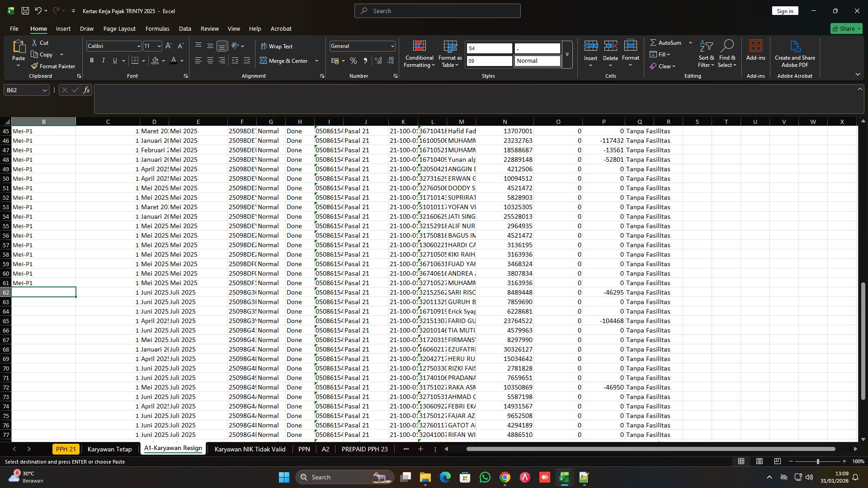The image size is (868, 488).
Task: Click the AutoSum icon
Action: 654,42
